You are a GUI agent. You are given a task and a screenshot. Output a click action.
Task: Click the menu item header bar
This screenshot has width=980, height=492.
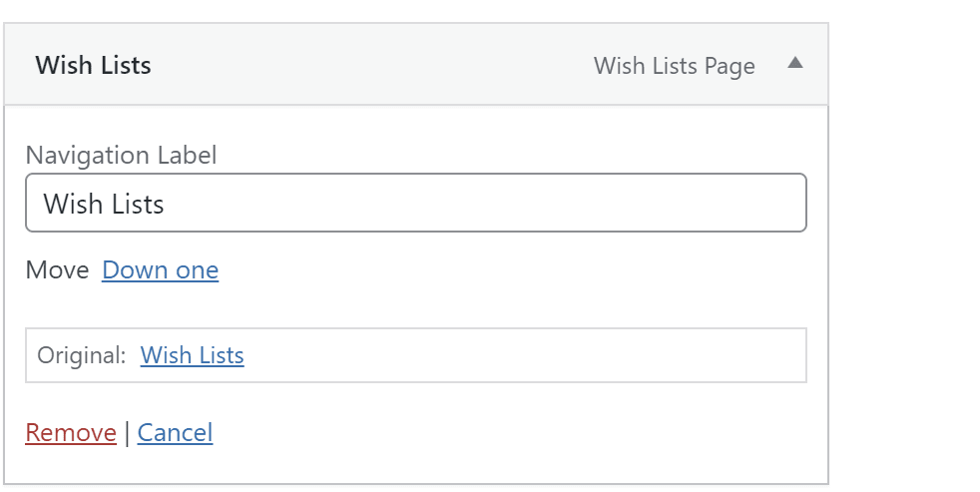(415, 65)
